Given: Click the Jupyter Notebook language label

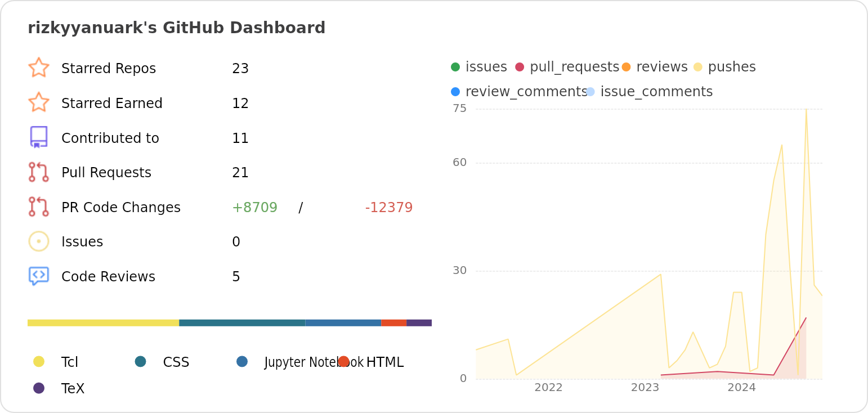Looking at the screenshot, I should (x=314, y=362).
